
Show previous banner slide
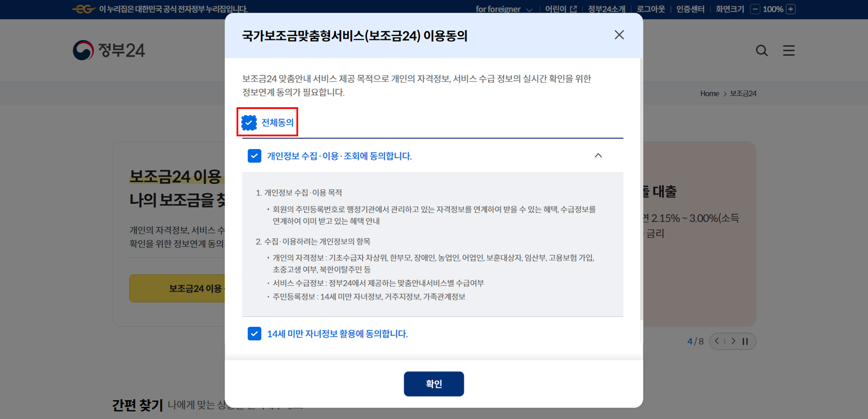(717, 341)
